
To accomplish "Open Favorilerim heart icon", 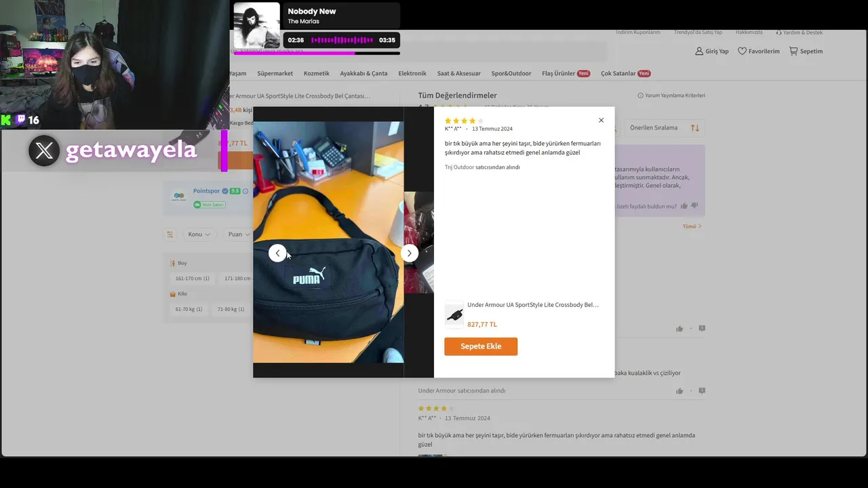I will 742,51.
